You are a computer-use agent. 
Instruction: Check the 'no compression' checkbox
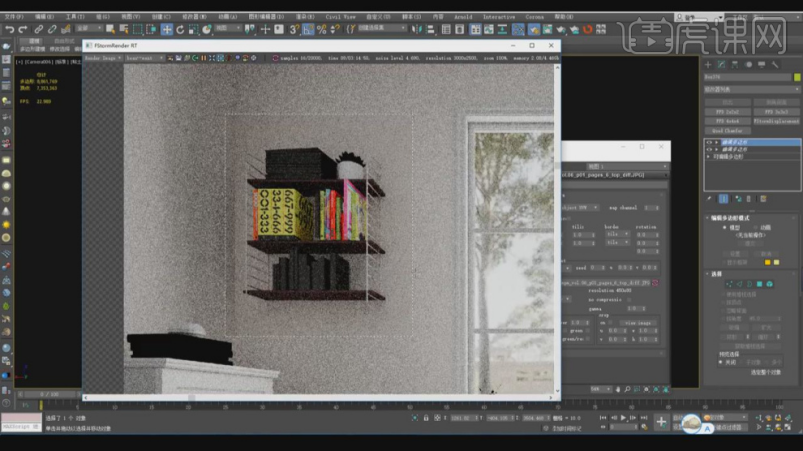(x=629, y=299)
